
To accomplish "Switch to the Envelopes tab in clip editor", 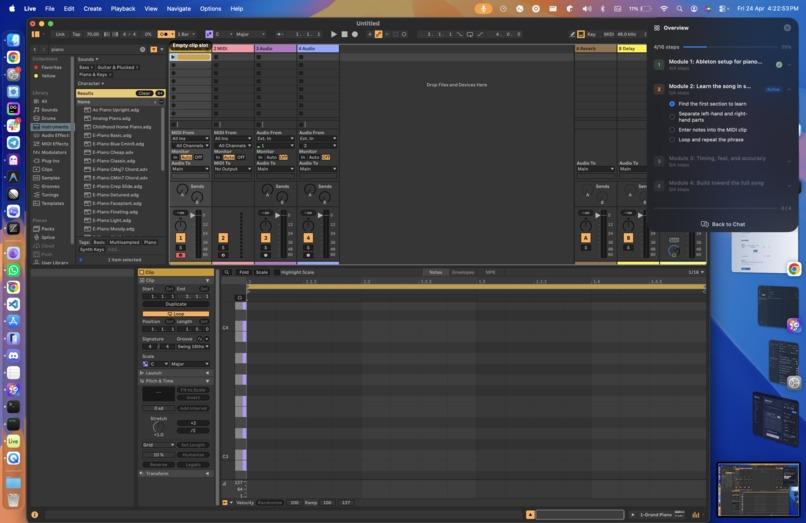I will click(463, 272).
